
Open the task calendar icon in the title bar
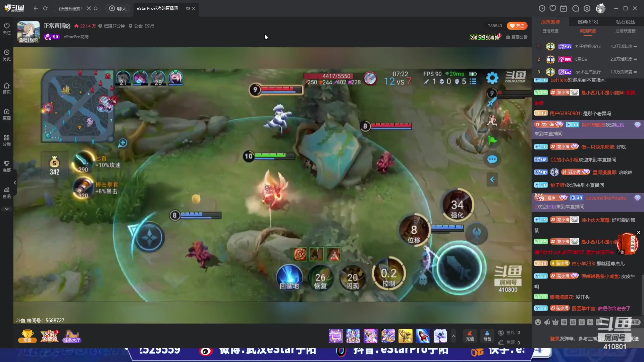pyautogui.click(x=564, y=8)
